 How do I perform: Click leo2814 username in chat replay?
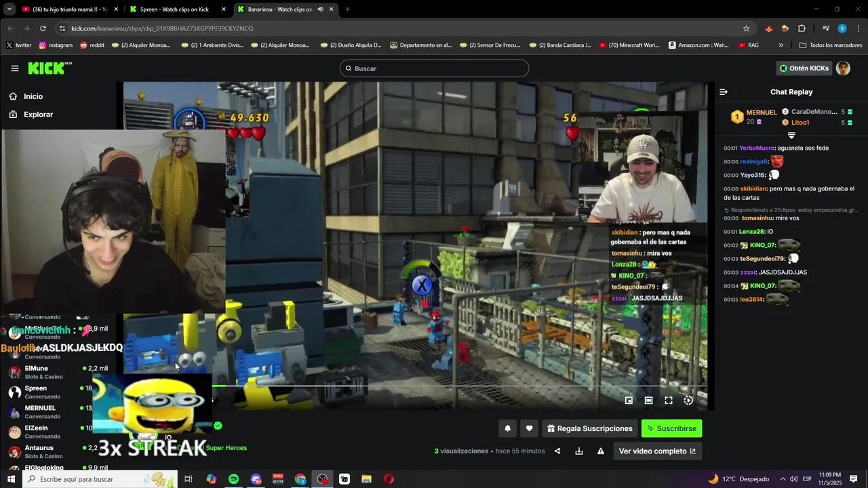pyautogui.click(x=751, y=300)
